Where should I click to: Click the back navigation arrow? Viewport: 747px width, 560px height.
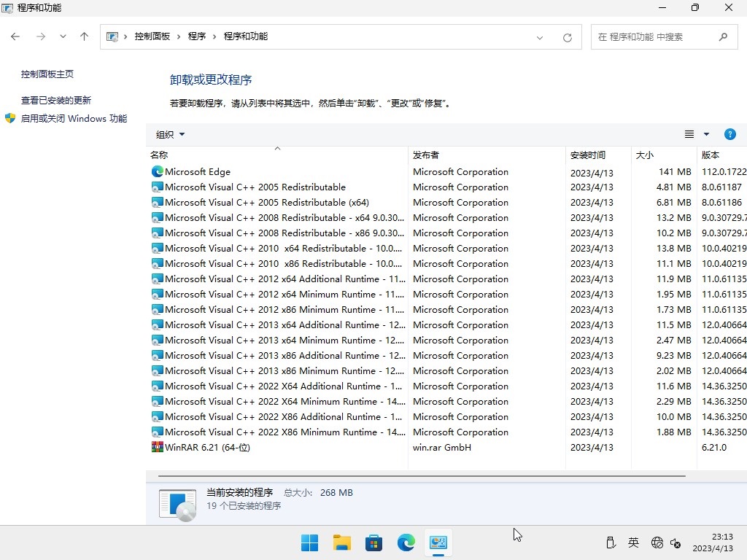(15, 36)
